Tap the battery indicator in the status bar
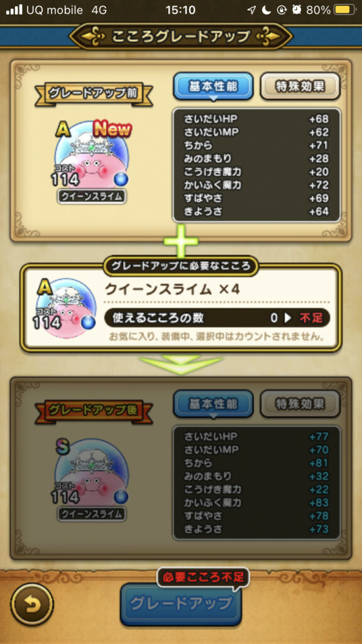Viewport: 362px width, 644px height. (345, 10)
